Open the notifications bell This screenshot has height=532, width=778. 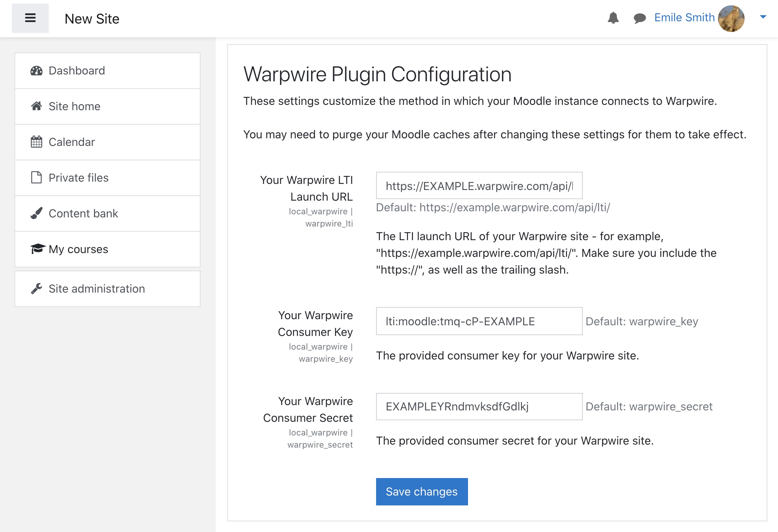point(613,18)
